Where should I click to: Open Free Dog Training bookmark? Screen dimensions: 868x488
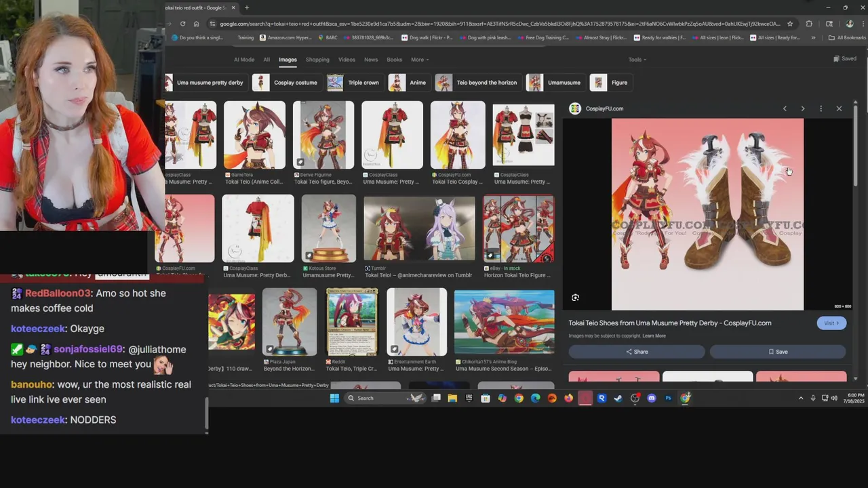click(542, 38)
